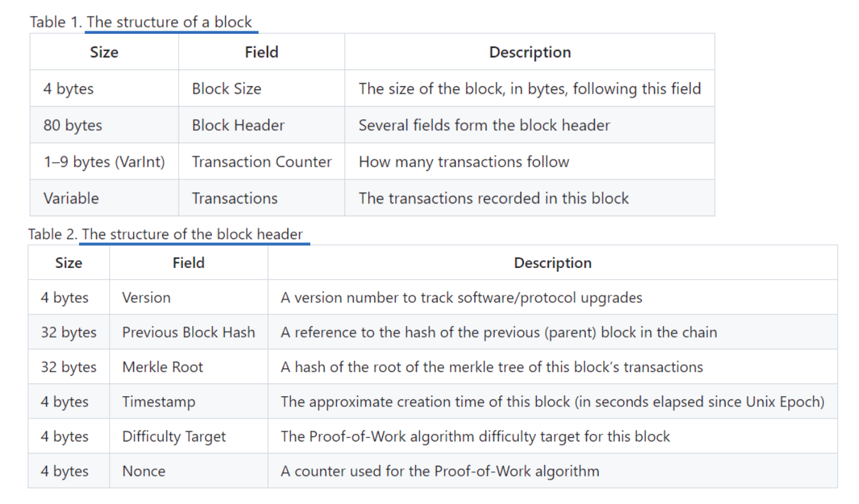Image resolution: width=859 pixels, height=504 pixels.
Task: Click the Nonce field cell
Action: click(188, 471)
